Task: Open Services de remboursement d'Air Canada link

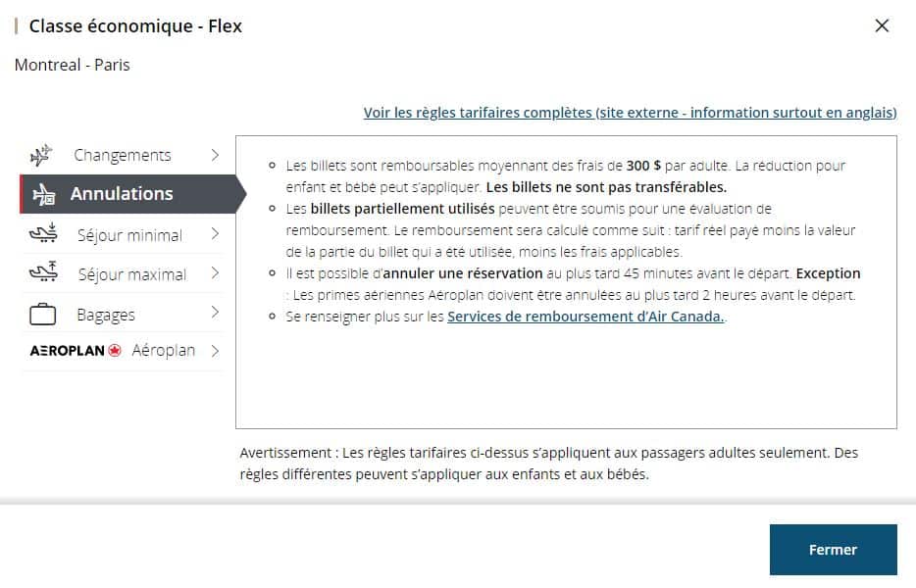Action: [x=586, y=317]
